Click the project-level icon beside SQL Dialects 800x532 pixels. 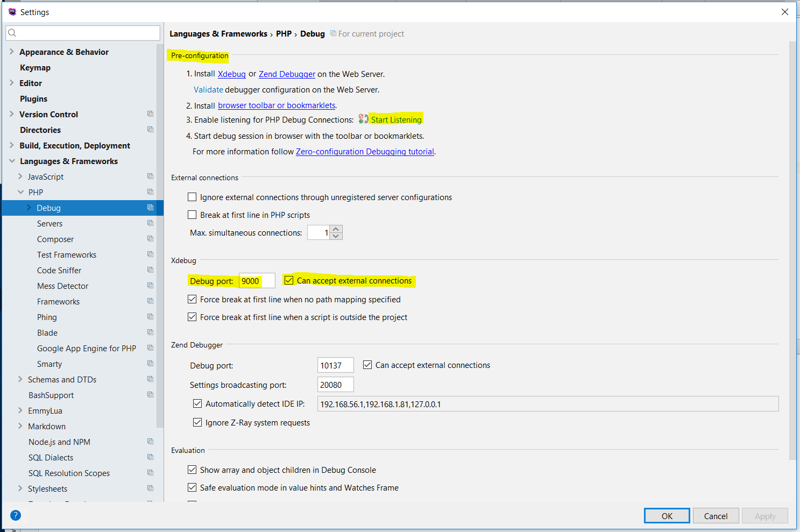coord(150,457)
